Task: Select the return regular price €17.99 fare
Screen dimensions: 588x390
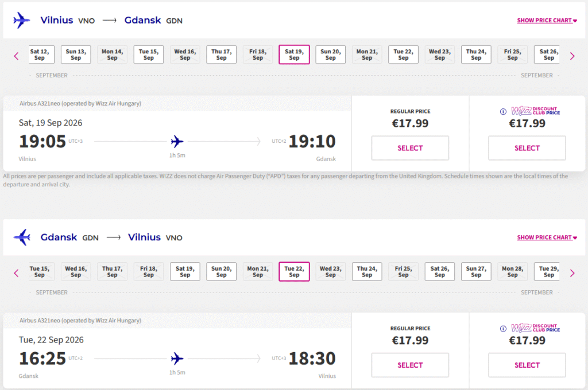Action: point(410,365)
